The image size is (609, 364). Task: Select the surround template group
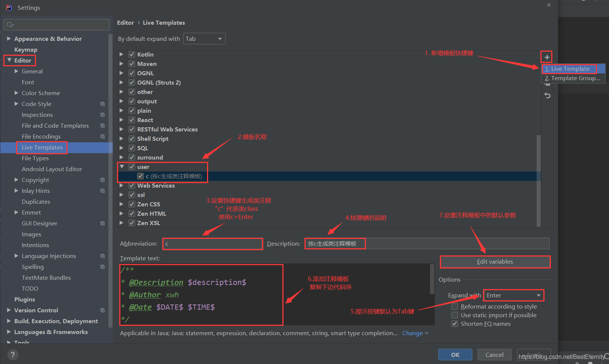tap(150, 157)
